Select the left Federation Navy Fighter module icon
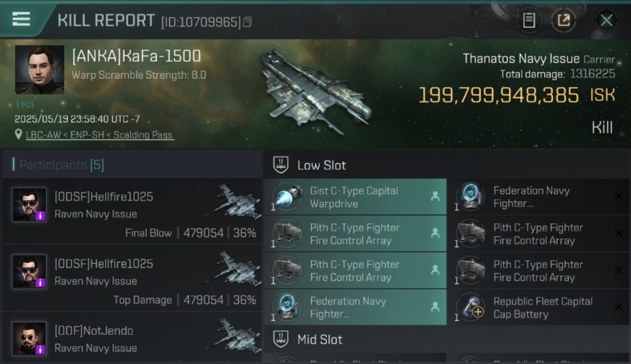 (x=286, y=308)
